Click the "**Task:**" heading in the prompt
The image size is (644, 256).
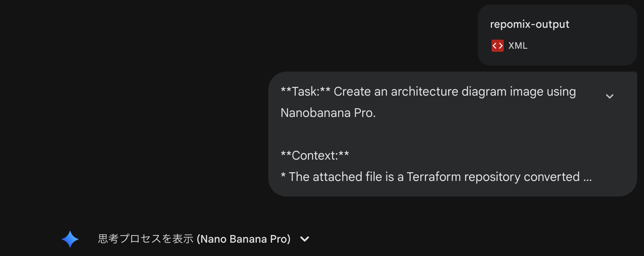(x=305, y=92)
